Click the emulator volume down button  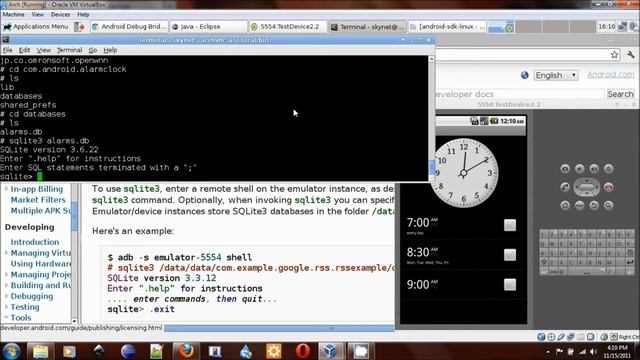pos(580,169)
